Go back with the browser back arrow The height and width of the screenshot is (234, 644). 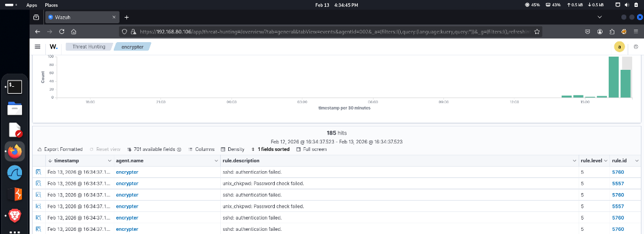click(x=37, y=31)
